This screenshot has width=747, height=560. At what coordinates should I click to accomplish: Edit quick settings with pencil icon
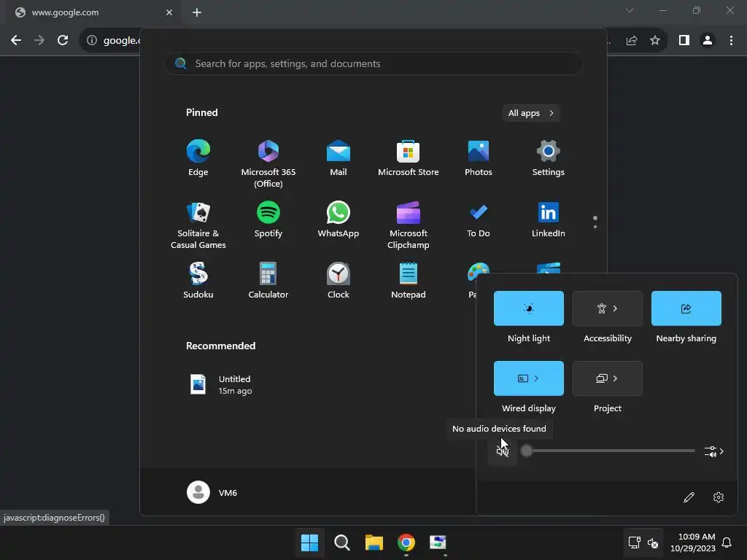click(689, 497)
